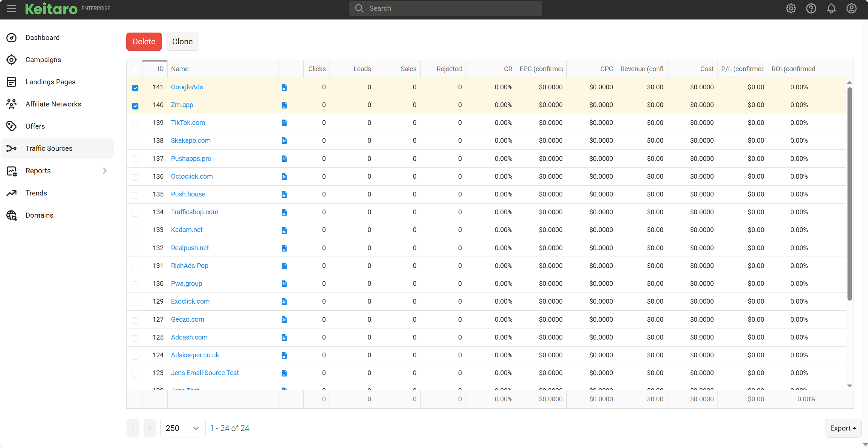This screenshot has width=868, height=447.
Task: Open the document icon in the TikTok.com row
Action: (x=284, y=123)
